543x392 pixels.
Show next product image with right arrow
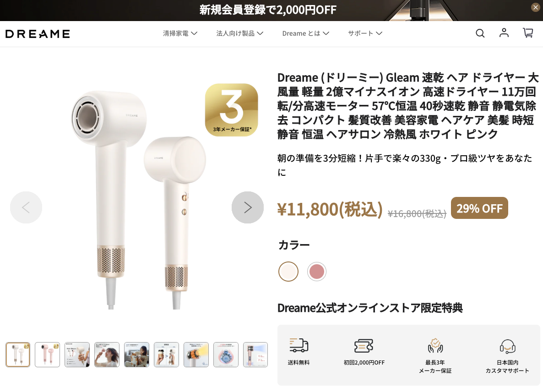248,207
